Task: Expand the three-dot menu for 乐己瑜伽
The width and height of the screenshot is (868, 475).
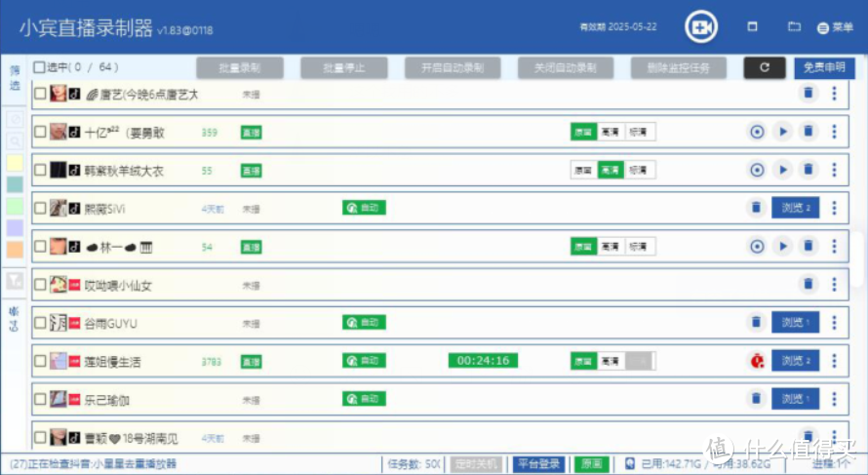Action: (x=834, y=399)
